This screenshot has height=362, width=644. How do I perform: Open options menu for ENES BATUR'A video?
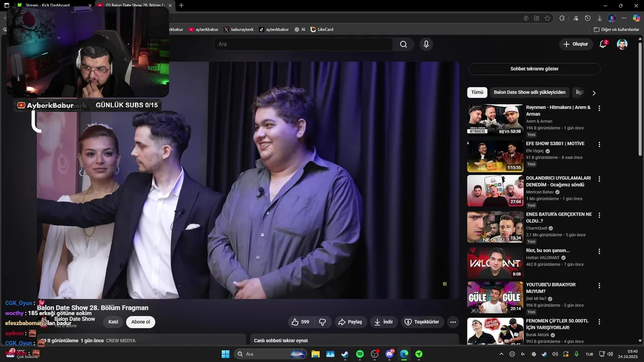click(x=599, y=215)
